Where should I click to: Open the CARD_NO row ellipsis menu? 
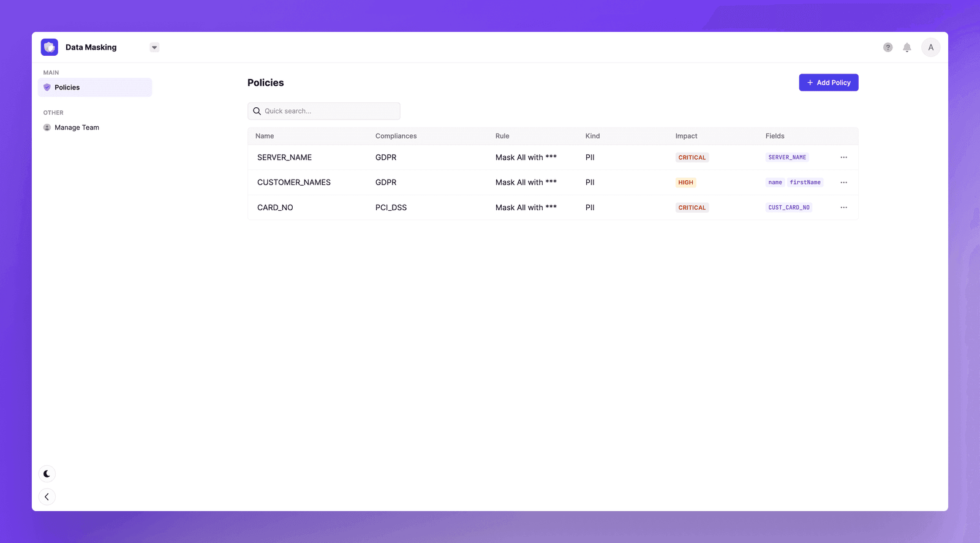tap(843, 208)
